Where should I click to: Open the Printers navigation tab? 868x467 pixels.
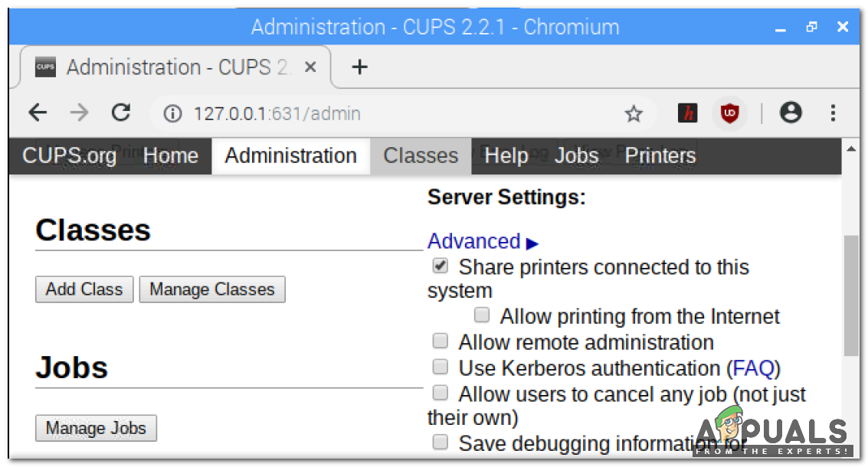(x=660, y=156)
